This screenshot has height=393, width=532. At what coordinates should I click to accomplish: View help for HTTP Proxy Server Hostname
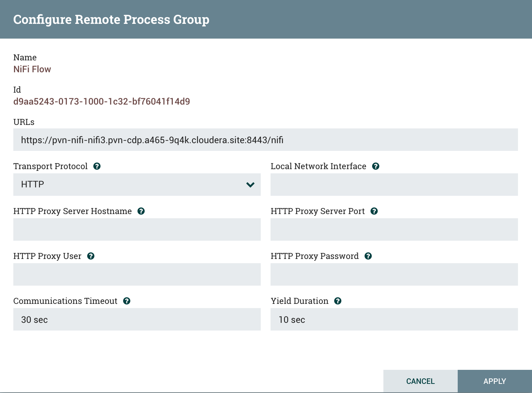[x=142, y=211]
